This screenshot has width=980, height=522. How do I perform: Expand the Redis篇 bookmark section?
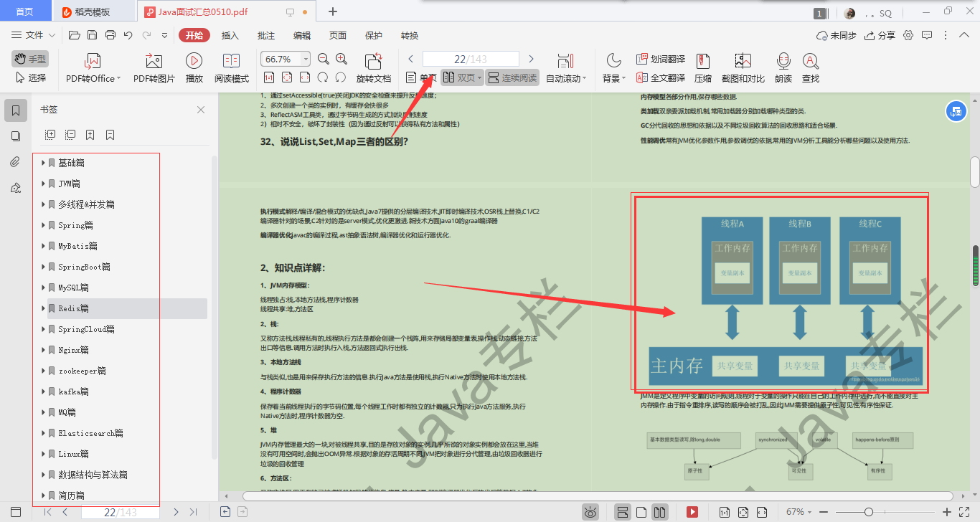[x=43, y=308]
